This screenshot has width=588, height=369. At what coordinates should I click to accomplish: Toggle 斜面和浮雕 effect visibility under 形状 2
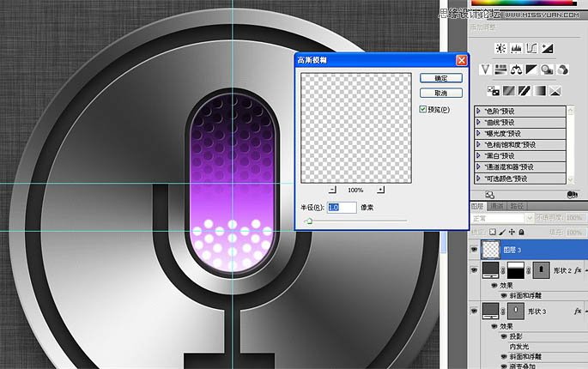[504, 295]
